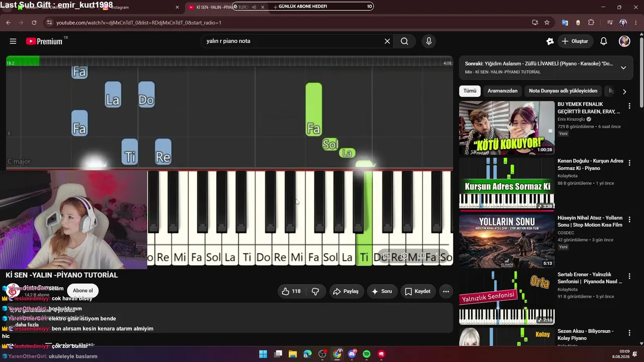Image resolution: width=644 pixels, height=362 pixels.
Task: Click the Abone ol subscribe button
Action: point(83,291)
